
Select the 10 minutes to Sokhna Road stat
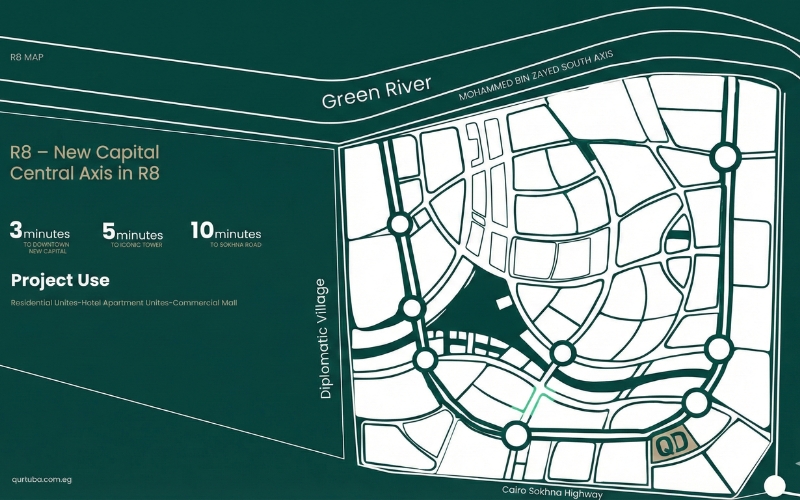[x=226, y=234]
